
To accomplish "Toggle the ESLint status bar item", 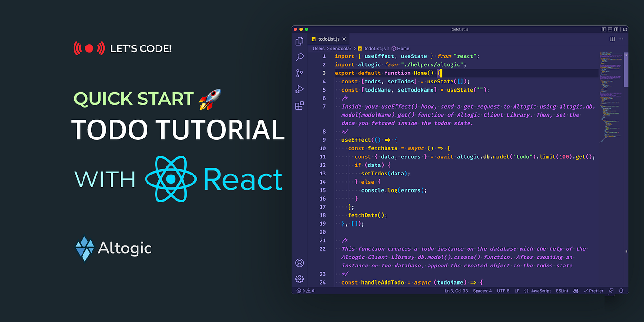I will pos(561,290).
